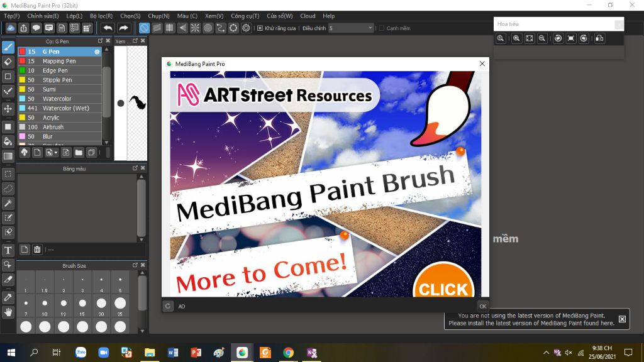Open the Bộ lọc(R) menu
The image size is (644, 362).
(101, 16)
